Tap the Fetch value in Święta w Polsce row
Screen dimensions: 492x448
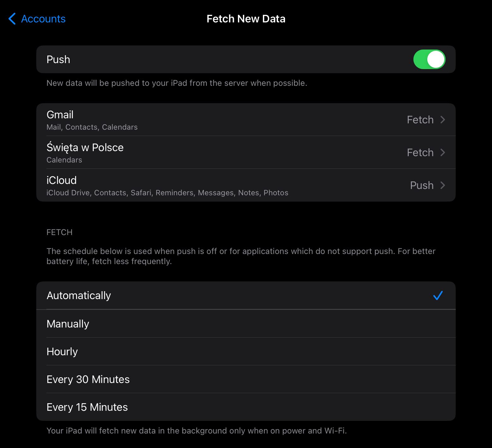click(x=420, y=153)
